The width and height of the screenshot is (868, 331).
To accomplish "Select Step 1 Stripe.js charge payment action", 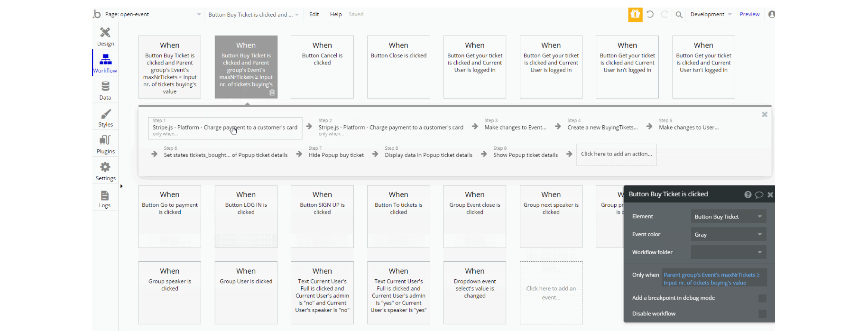I will [225, 128].
